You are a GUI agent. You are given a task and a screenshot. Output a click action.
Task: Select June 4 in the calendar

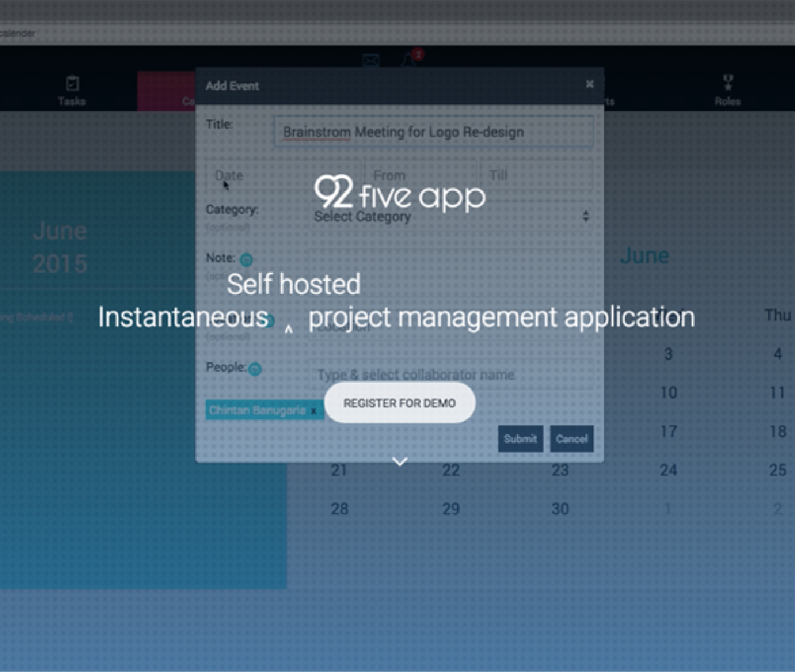pos(778,354)
